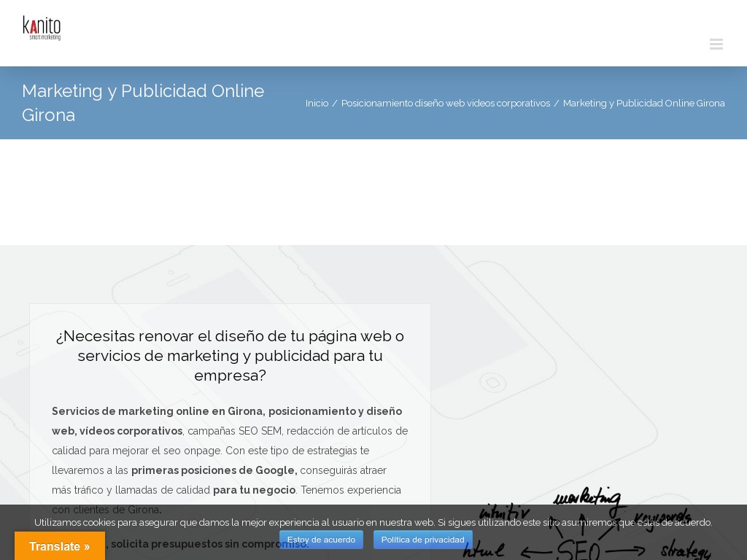This screenshot has width=747, height=560.
Task: Click the page title 'Marketing y Publicidad Online Girona'
Action: tap(143, 103)
